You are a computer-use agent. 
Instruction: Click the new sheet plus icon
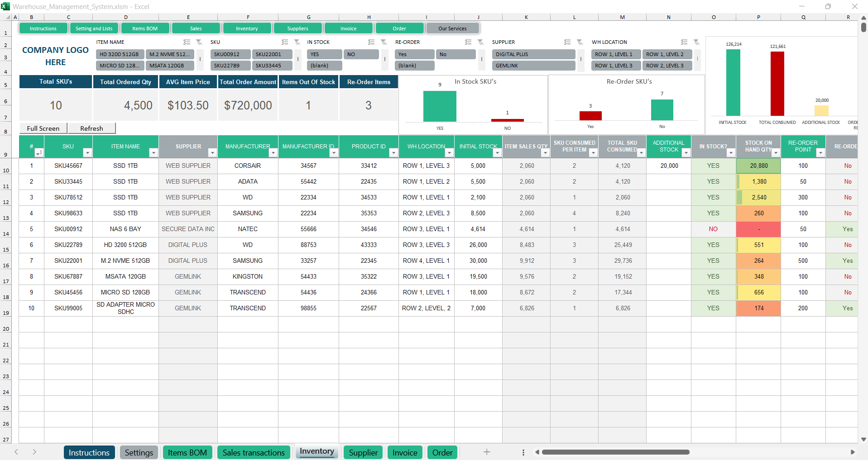[x=486, y=452]
